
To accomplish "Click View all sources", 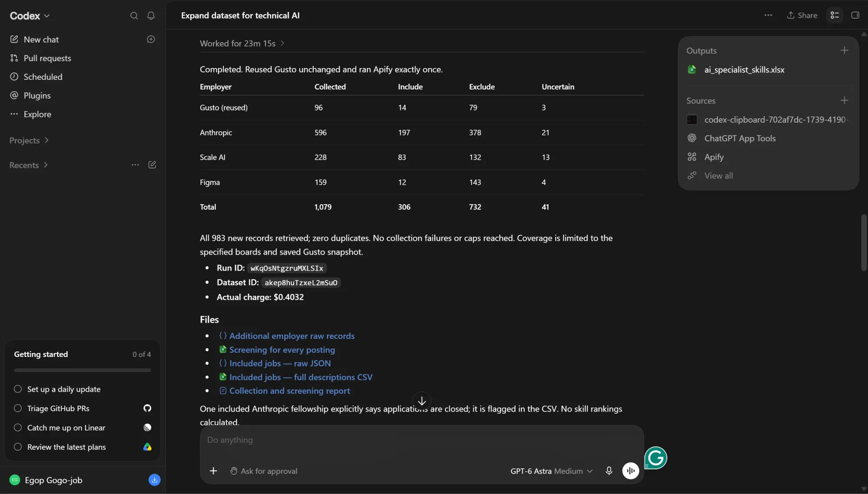I will [x=718, y=176].
